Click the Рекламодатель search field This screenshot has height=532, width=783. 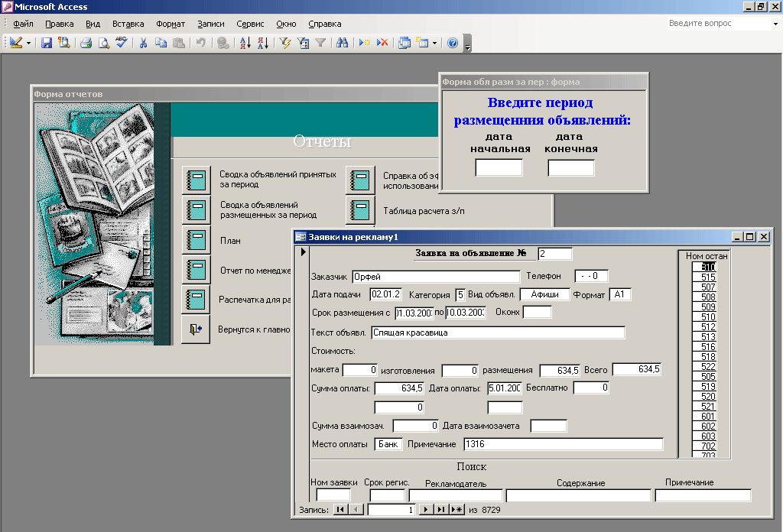456,495
